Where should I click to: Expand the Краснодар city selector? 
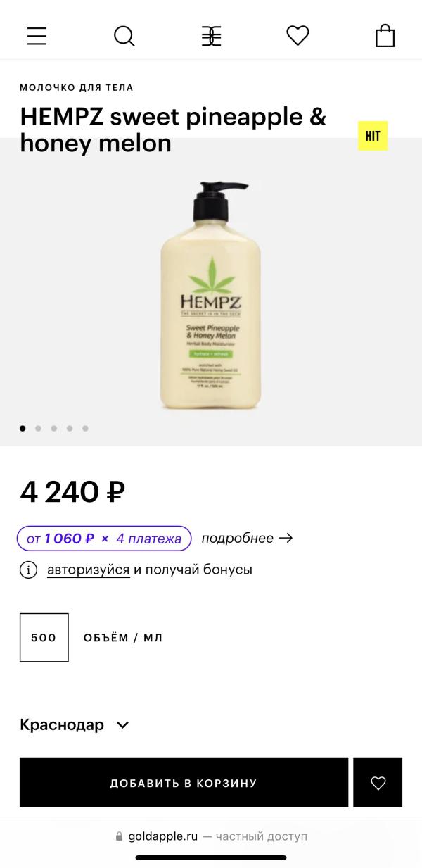(62, 724)
